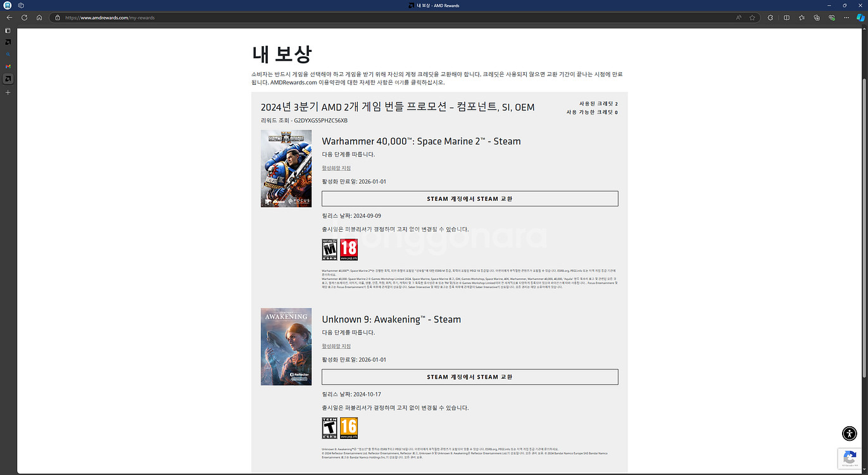Viewport: 868px width, 475px height.
Task: Select reward code G2DYXGS5PHZC56XB text
Action: (x=320, y=120)
